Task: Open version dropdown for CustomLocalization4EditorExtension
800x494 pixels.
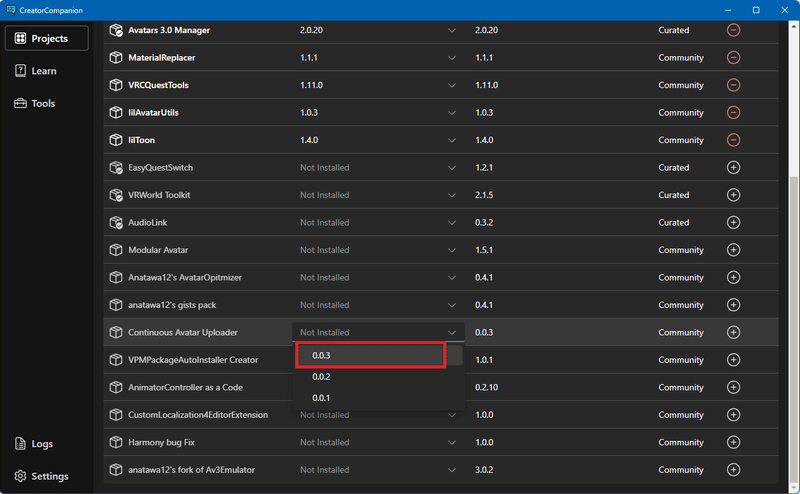Action: pyautogui.click(x=452, y=415)
